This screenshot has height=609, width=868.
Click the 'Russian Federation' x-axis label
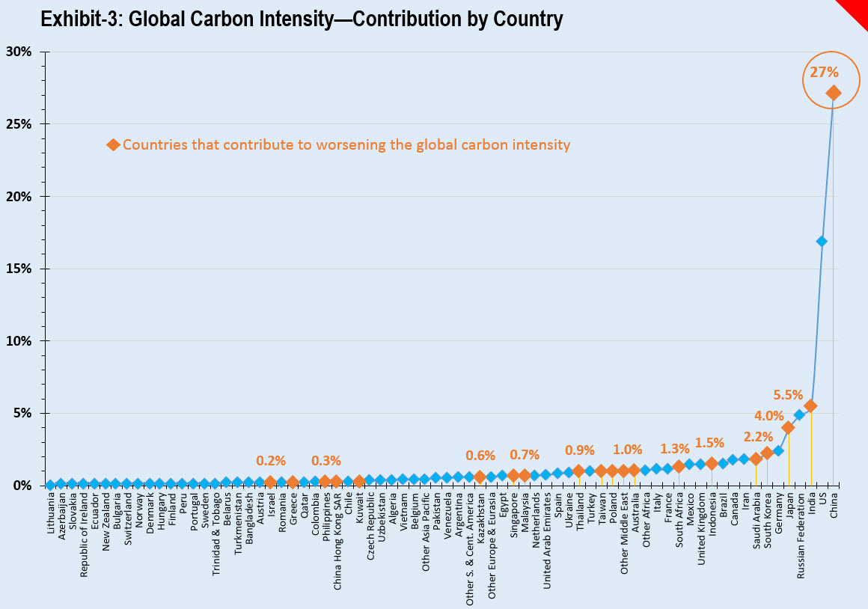coord(801,536)
